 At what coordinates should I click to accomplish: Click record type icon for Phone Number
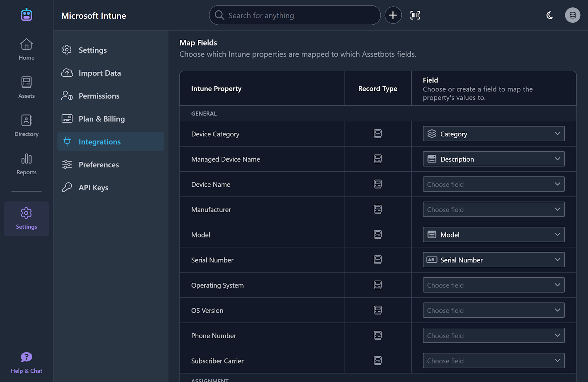[x=378, y=335]
